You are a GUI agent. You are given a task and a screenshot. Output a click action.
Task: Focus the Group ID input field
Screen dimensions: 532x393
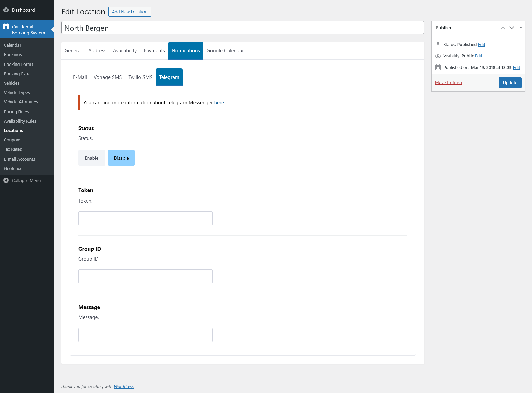pos(146,276)
